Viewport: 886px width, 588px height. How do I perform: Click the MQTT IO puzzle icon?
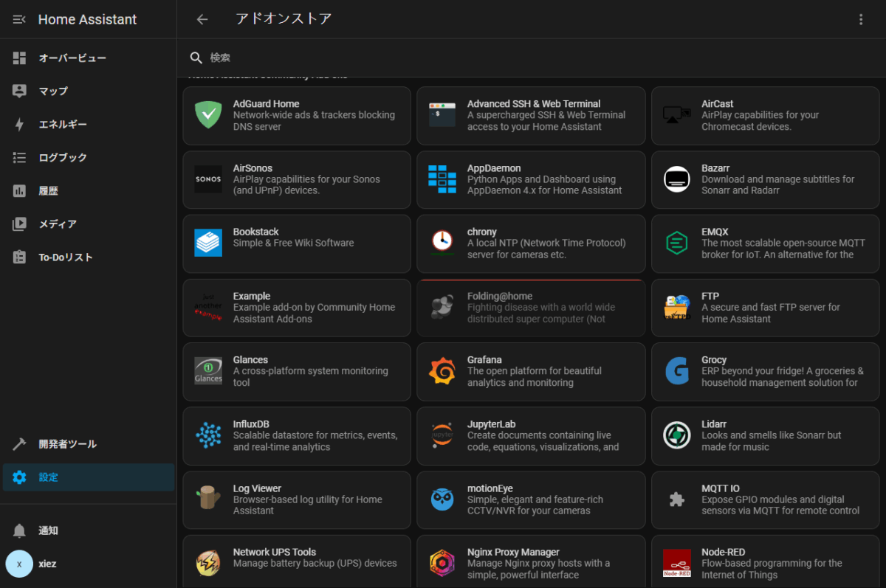(677, 499)
